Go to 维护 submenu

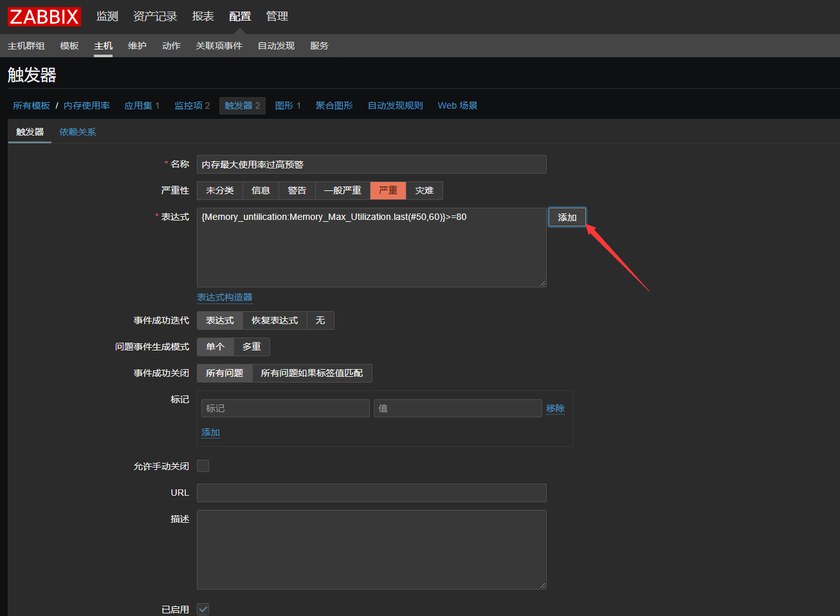[137, 46]
